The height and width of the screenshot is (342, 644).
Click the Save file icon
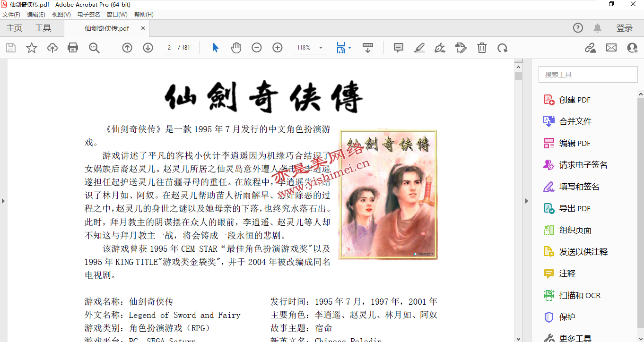(x=10, y=48)
